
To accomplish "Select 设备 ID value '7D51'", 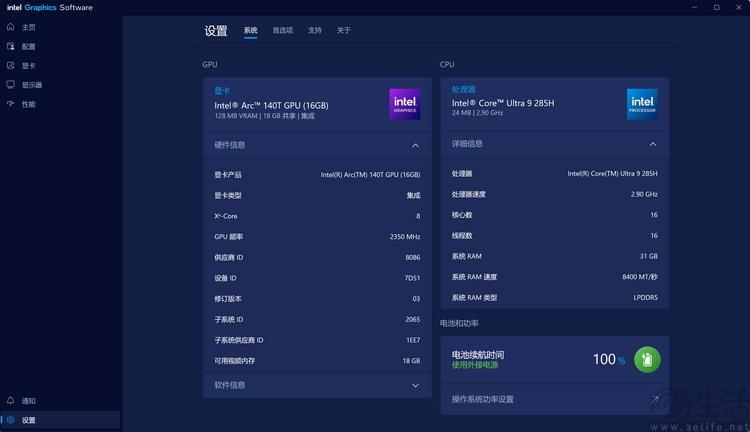I will pos(412,278).
